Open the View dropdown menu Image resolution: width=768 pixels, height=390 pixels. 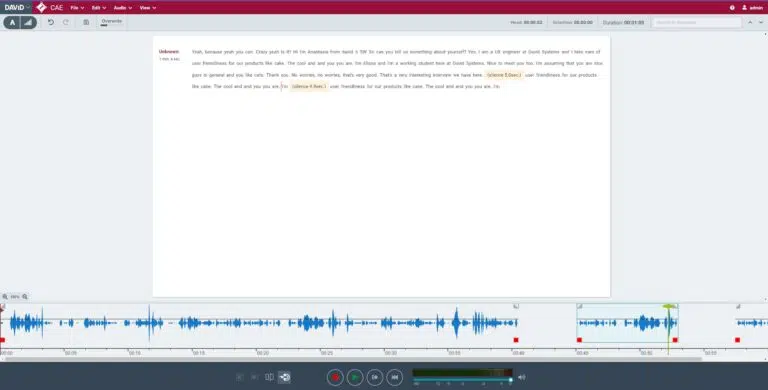pos(147,8)
